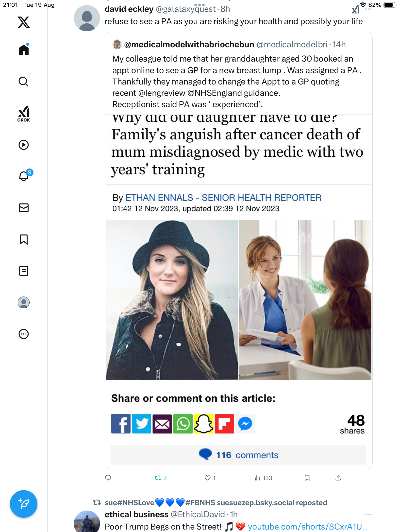Expand the More circle menu in the sidebar
Screen dimensions: 399x532
[x=24, y=334]
